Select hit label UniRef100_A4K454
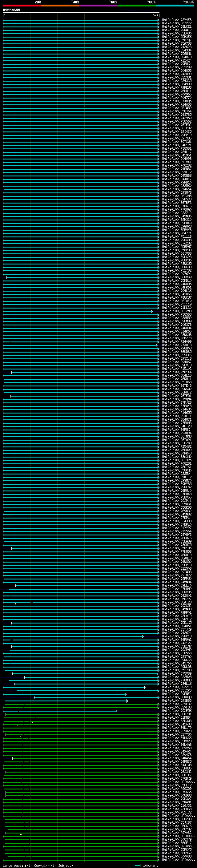The image size is (197, 868). pos(177,758)
